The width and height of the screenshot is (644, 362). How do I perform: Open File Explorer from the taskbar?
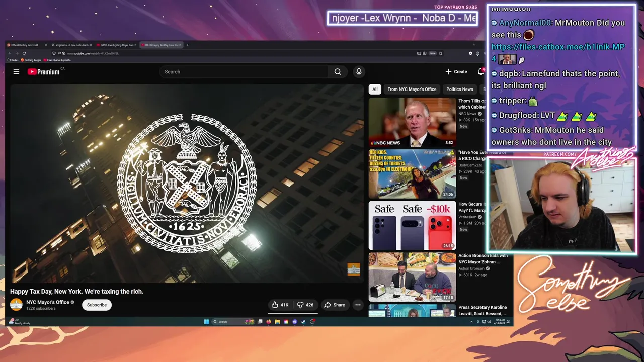tap(277, 322)
